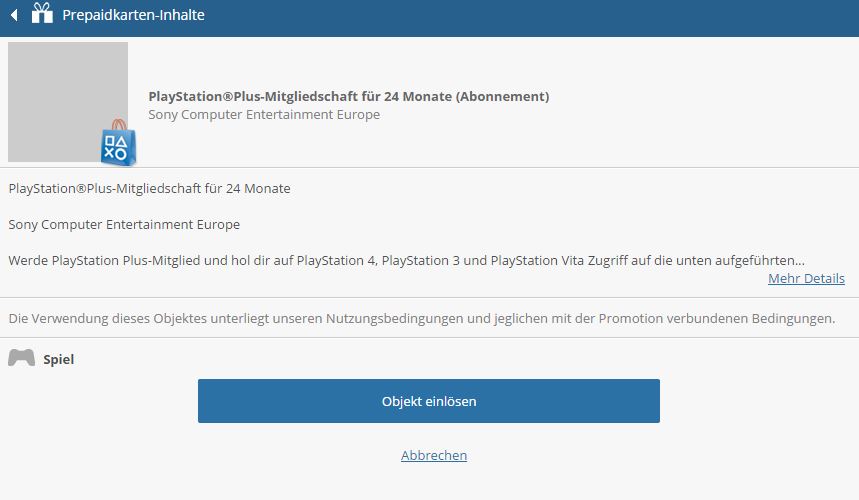Cancel via the Abbrechen link
Image resolution: width=859 pixels, height=500 pixels.
(x=434, y=455)
